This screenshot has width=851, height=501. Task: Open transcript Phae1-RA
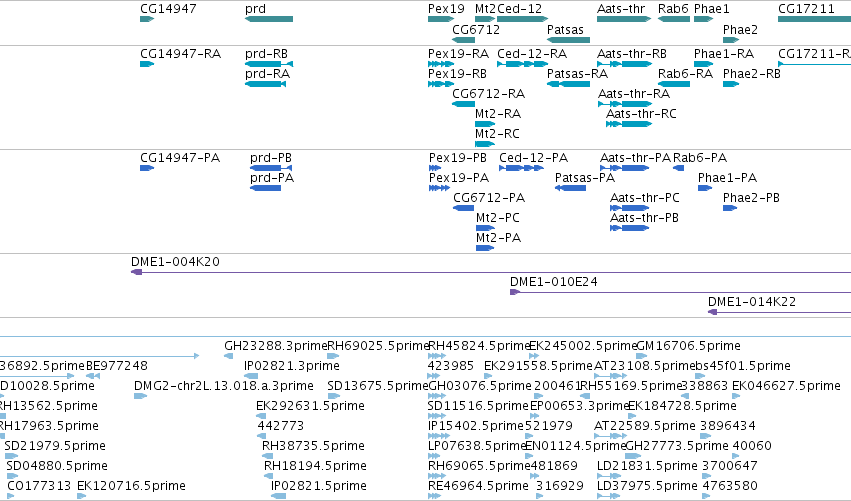(723, 54)
